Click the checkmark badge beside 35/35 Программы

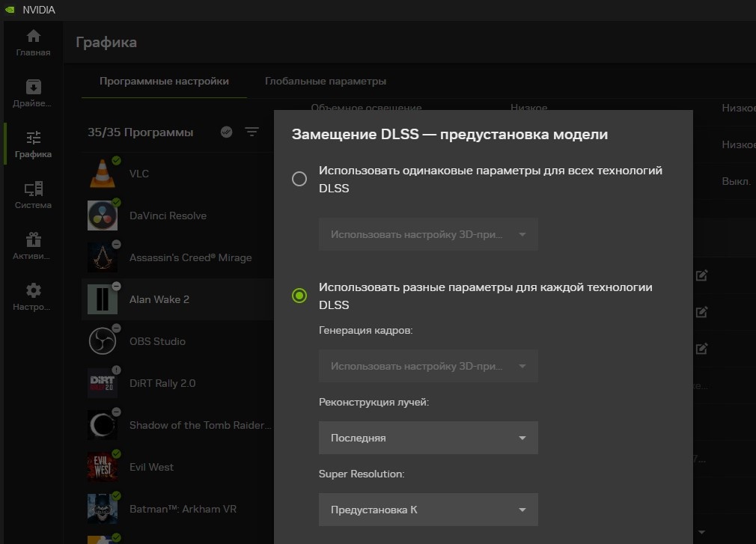tap(227, 132)
